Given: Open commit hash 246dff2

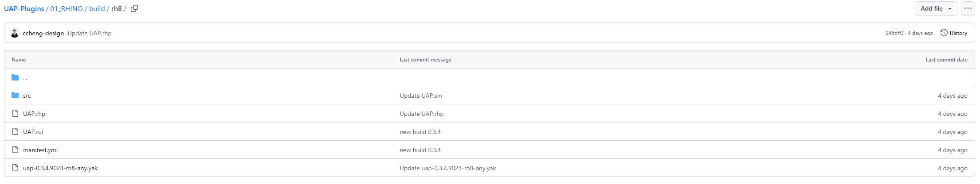Looking at the screenshot, I should [894, 33].
